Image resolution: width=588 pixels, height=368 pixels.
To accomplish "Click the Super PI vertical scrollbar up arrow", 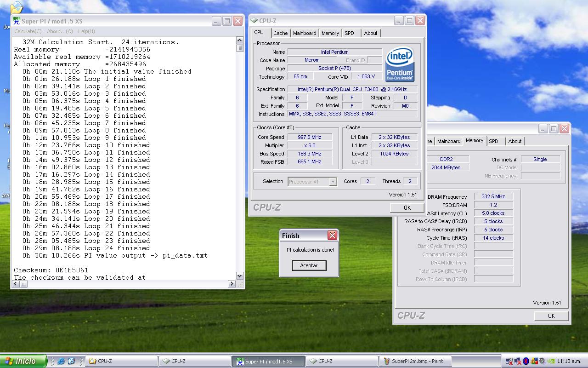I will (240, 40).
